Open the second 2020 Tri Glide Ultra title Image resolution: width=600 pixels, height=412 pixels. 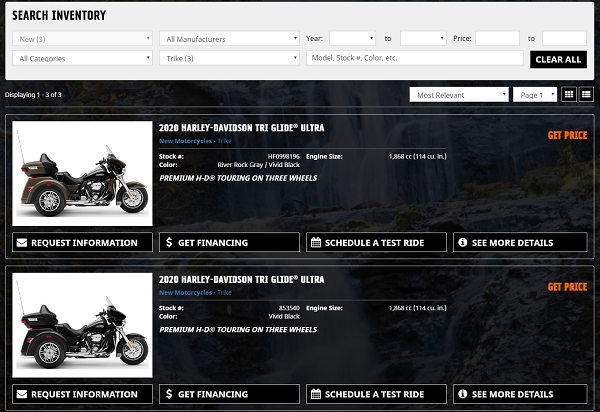241,279
